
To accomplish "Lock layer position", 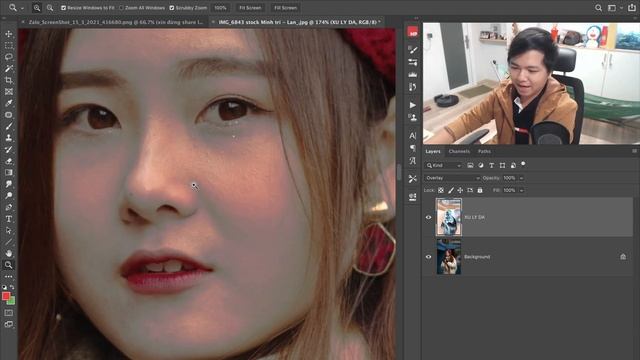I will point(460,190).
